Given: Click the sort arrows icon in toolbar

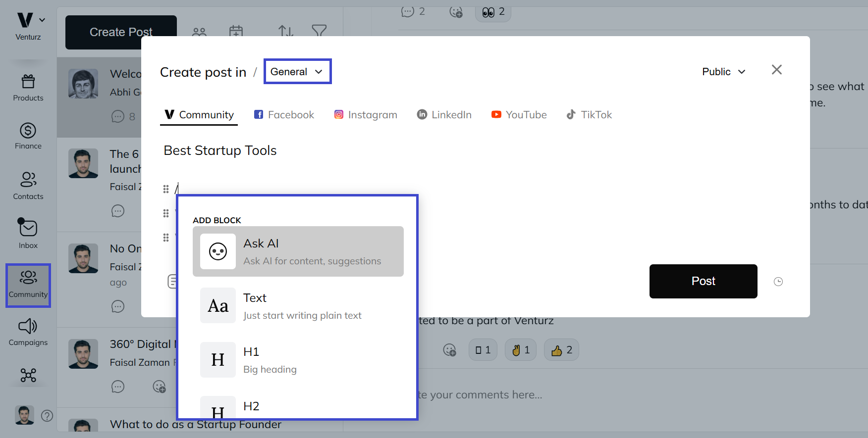Looking at the screenshot, I should pos(286,31).
